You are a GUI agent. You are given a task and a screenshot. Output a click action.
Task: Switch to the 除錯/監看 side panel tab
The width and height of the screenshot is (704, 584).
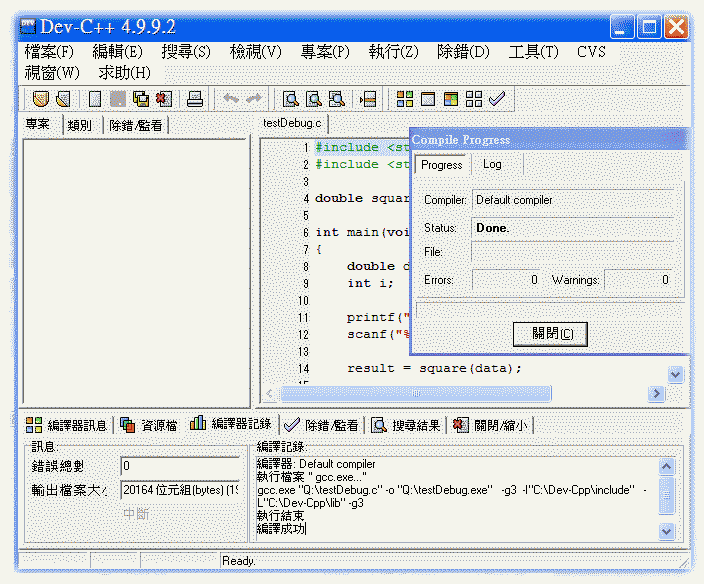136,125
